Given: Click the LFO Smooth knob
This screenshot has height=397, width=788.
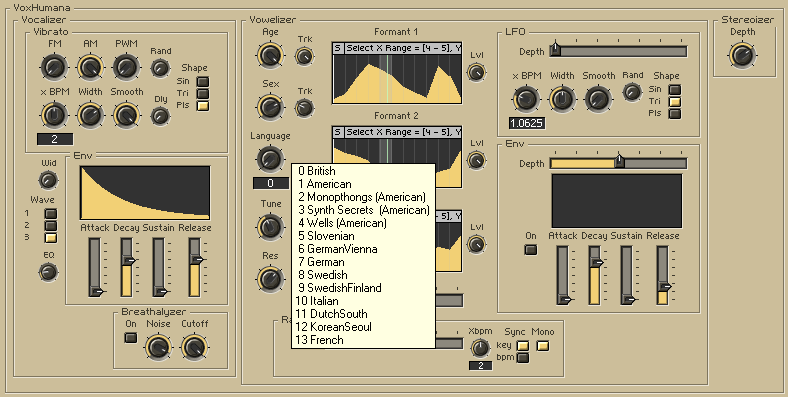Looking at the screenshot, I should click(x=598, y=99).
